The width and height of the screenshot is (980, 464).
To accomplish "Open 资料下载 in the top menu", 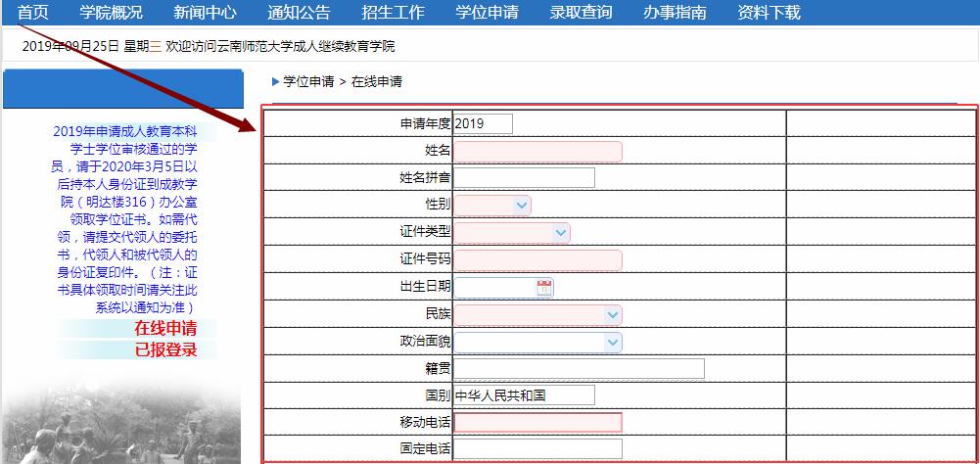I will coord(769,12).
